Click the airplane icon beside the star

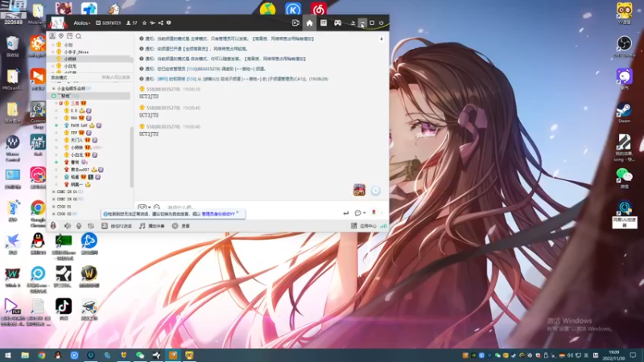coord(152,23)
